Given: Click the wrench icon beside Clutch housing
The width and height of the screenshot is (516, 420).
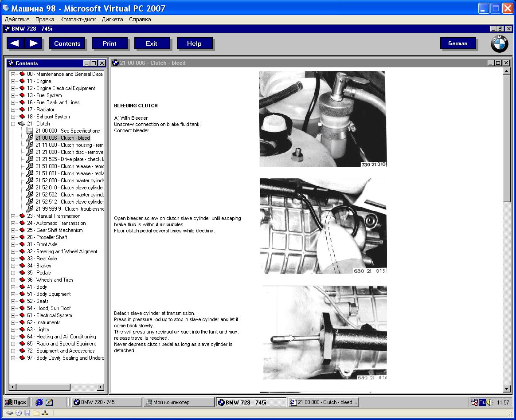Looking at the screenshot, I should pyautogui.click(x=30, y=145).
